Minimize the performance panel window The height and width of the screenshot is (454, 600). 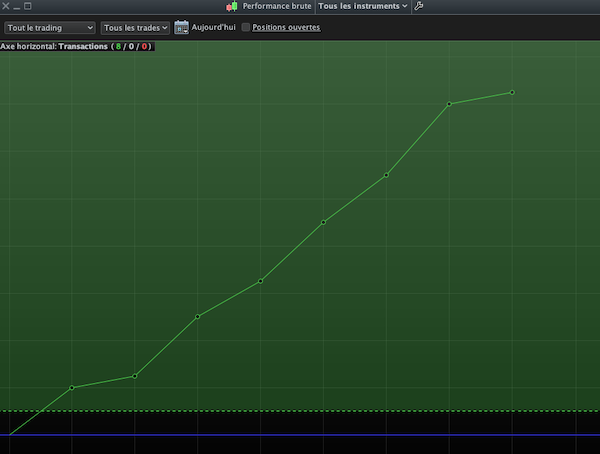point(17,6)
